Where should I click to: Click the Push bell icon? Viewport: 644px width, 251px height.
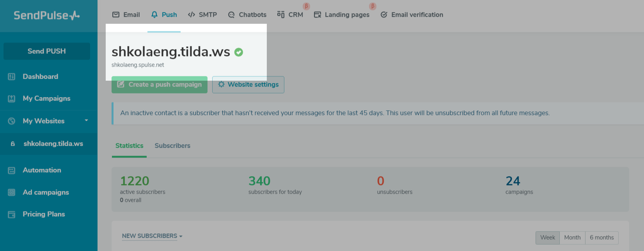(154, 15)
